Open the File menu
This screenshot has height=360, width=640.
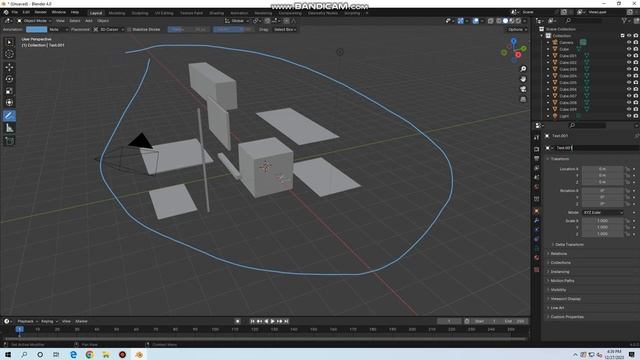tap(15, 12)
